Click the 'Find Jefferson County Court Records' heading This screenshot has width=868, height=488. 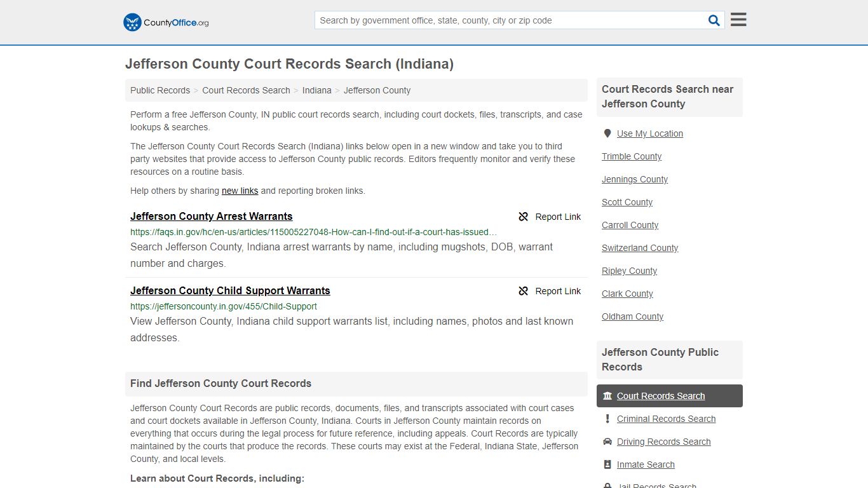tap(220, 384)
